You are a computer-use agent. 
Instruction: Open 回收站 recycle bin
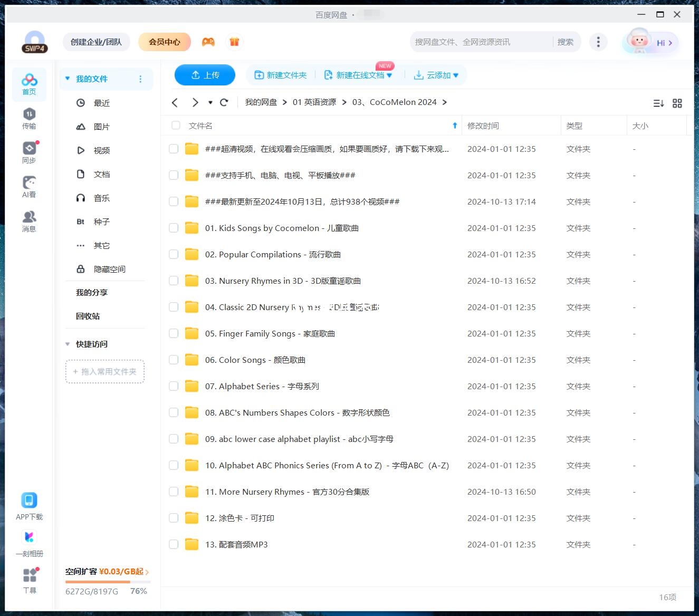click(88, 316)
